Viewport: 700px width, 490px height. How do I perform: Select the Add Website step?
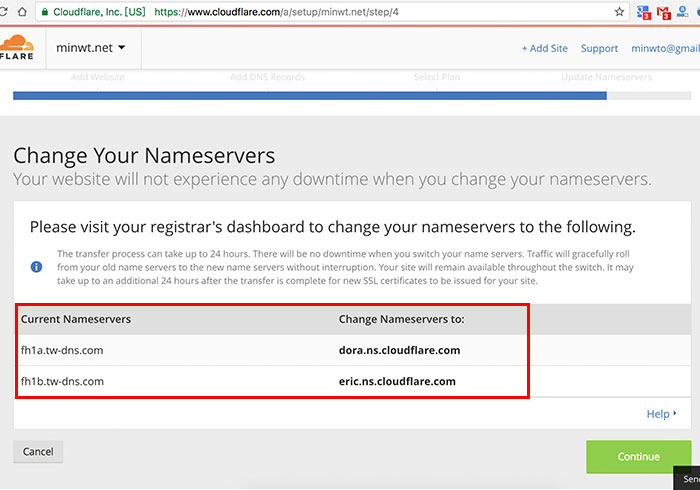(x=98, y=77)
